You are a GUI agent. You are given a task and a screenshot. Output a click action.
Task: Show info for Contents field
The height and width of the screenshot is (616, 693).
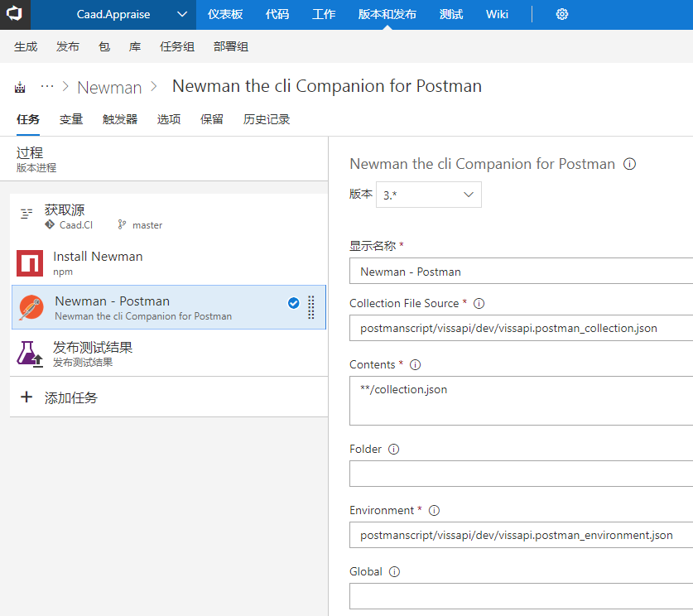(415, 364)
